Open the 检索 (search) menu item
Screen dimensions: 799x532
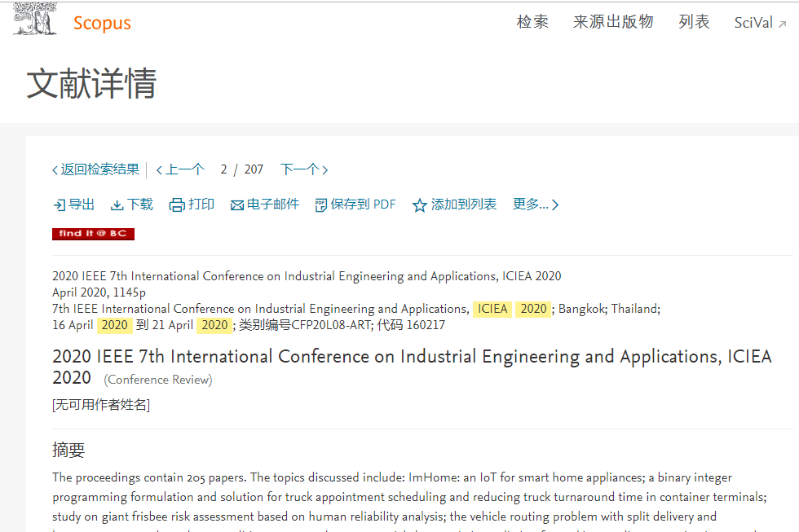click(532, 22)
